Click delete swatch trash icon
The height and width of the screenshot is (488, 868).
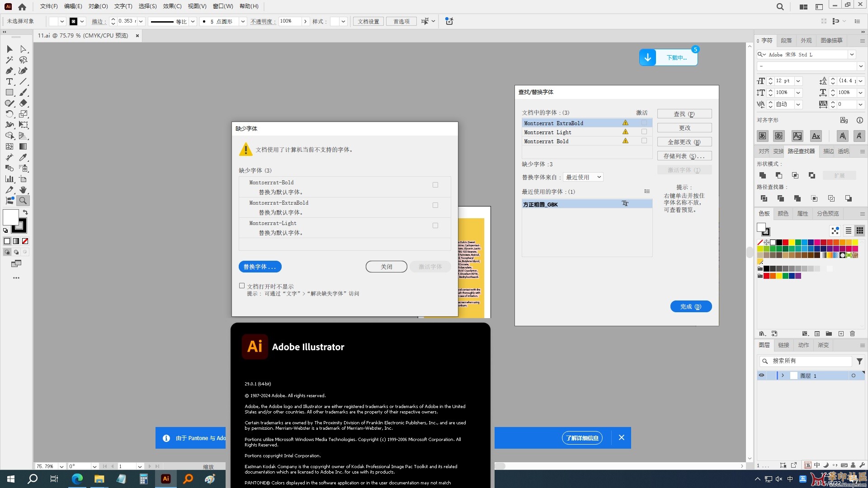click(852, 333)
